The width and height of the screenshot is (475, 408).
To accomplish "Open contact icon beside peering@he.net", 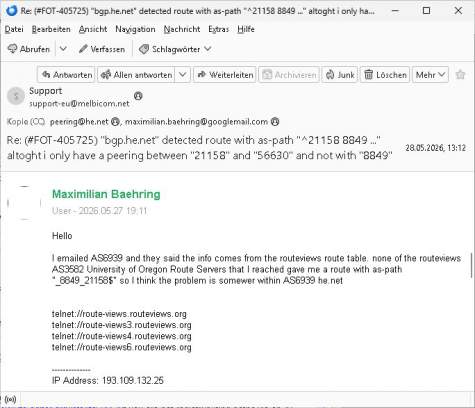I will (115, 122).
